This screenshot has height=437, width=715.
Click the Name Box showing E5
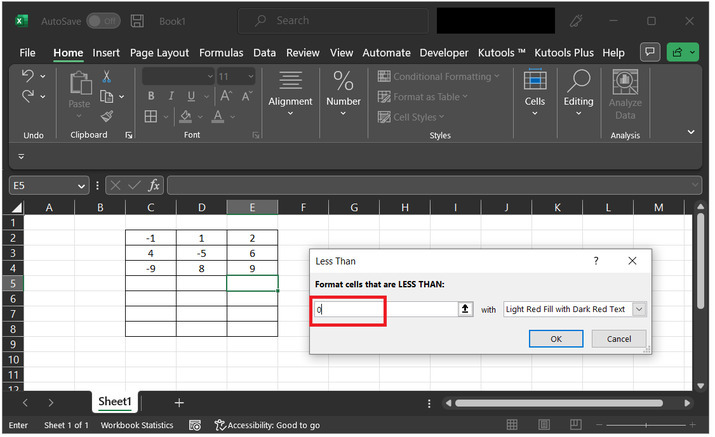[x=49, y=186]
